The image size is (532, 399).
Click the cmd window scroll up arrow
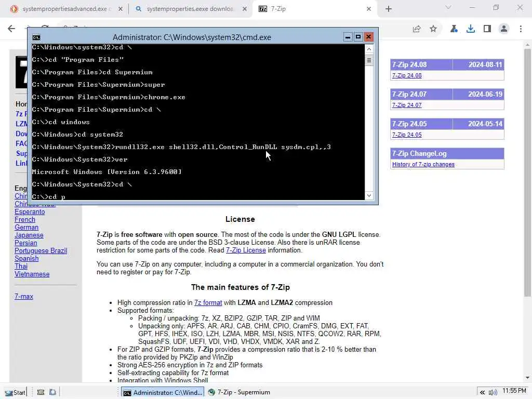369,49
